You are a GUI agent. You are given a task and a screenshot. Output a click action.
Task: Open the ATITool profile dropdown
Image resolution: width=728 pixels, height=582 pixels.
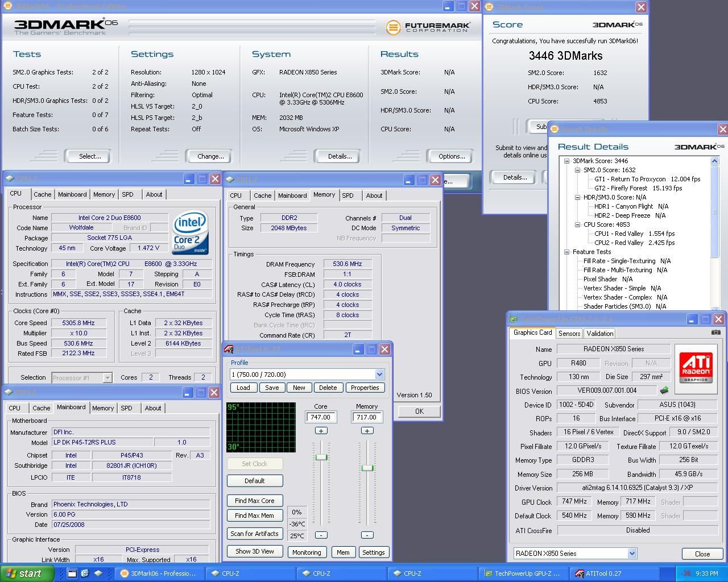tap(379, 374)
